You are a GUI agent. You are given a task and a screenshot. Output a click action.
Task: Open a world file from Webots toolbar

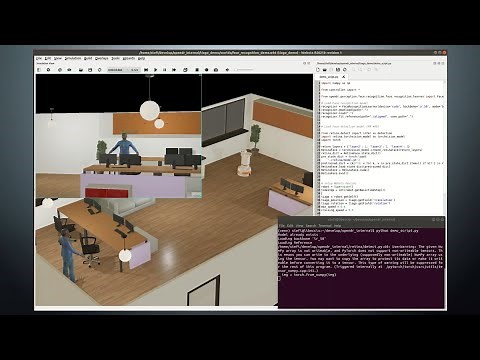tap(81, 70)
